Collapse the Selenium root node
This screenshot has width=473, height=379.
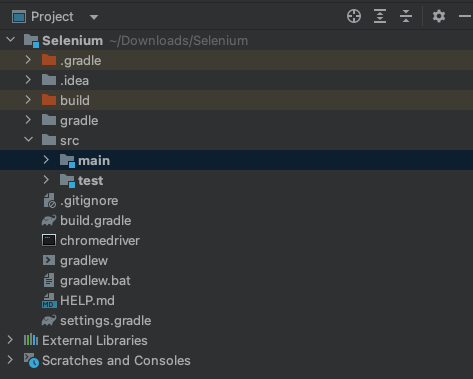click(11, 40)
